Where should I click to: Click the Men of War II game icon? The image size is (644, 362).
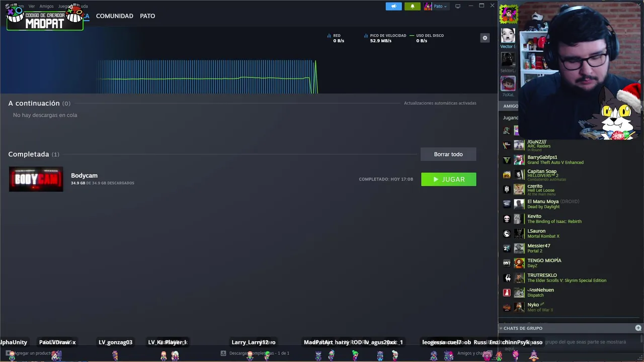507,307
